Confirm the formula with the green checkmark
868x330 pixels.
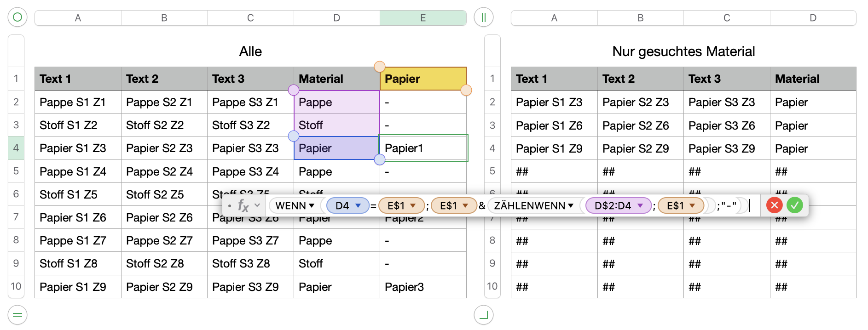point(794,205)
